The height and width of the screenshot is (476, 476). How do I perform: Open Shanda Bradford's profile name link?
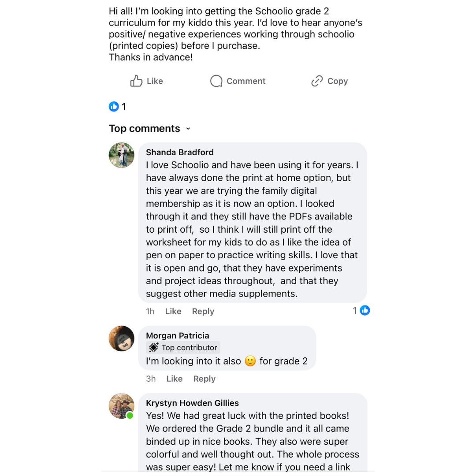tap(180, 152)
